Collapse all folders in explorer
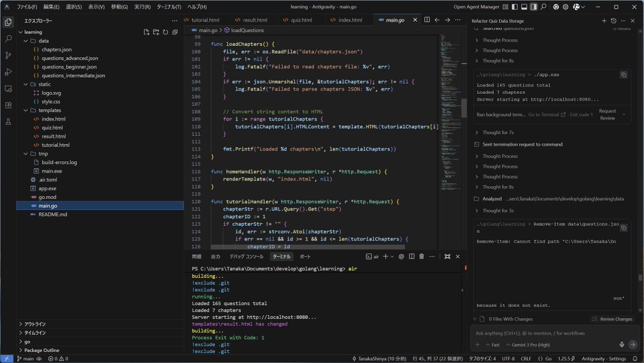This screenshot has height=363, width=644. point(175,32)
